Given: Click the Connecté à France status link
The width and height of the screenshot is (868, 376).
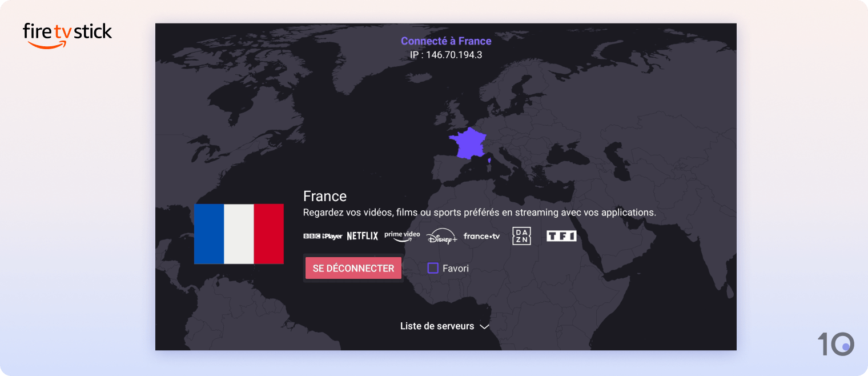Looking at the screenshot, I should click(445, 41).
